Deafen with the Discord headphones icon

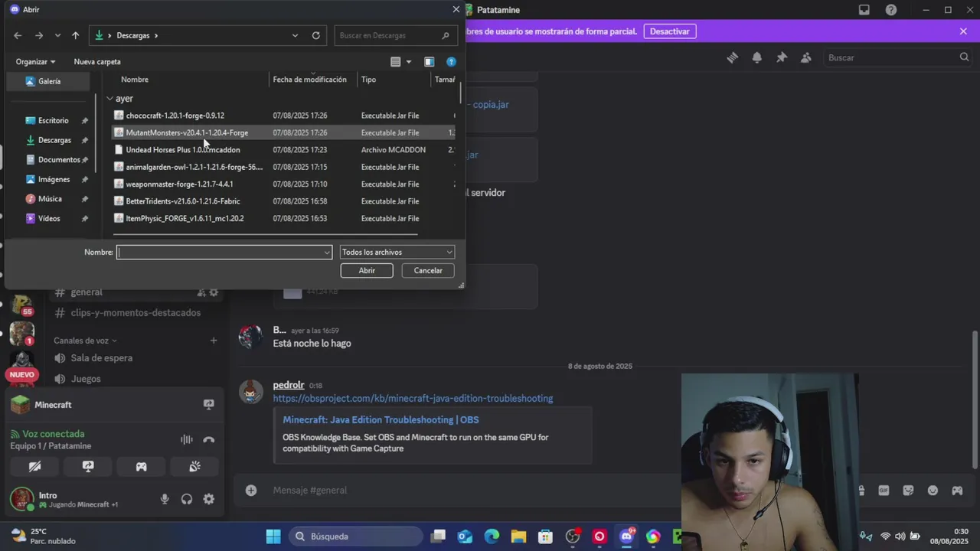[x=187, y=499]
